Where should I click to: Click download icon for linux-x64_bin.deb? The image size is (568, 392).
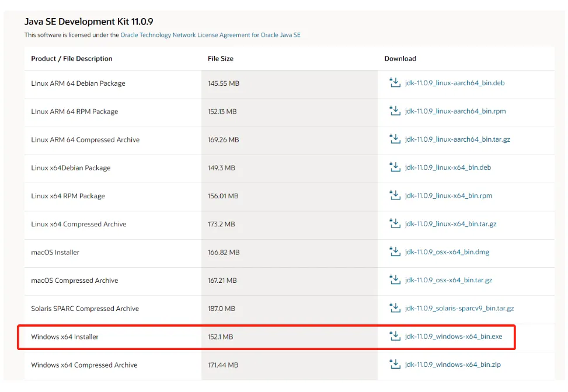(x=395, y=167)
